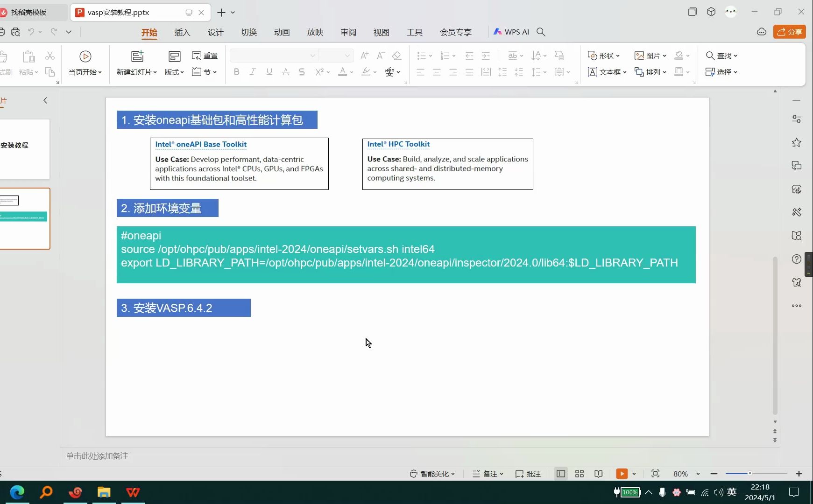Switch to the 设计 tab
The image size is (813, 504).
coord(215,32)
